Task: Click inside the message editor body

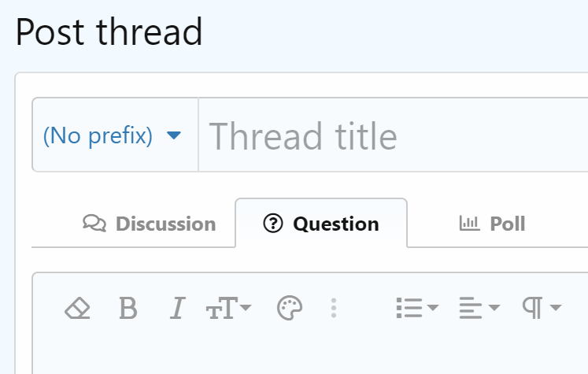Action: pos(315,354)
